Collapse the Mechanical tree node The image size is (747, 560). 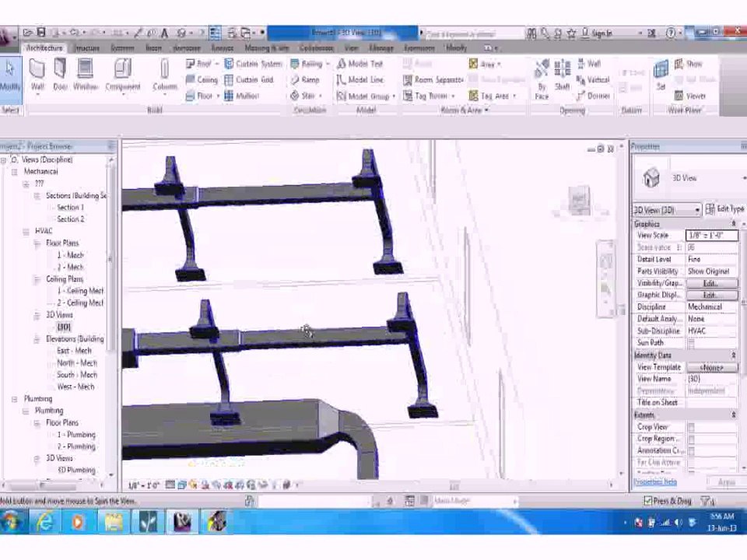[x=14, y=172]
